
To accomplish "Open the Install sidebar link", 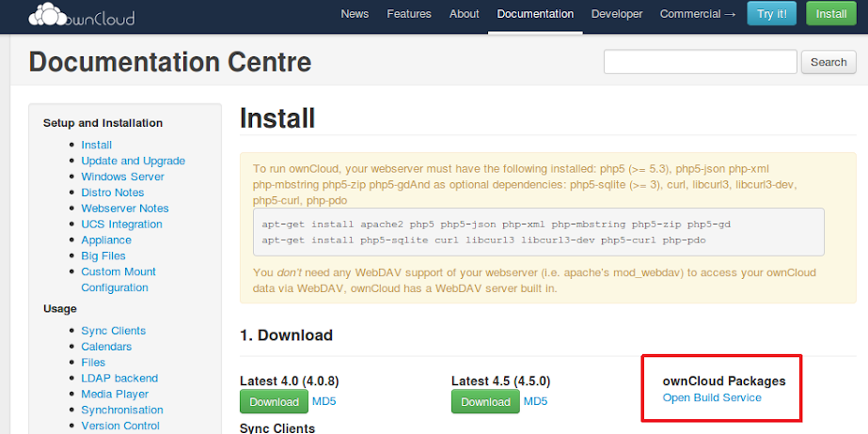I will [96, 145].
